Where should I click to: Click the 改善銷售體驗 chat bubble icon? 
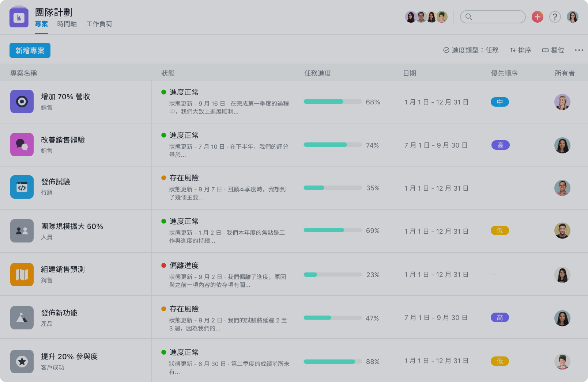22,145
